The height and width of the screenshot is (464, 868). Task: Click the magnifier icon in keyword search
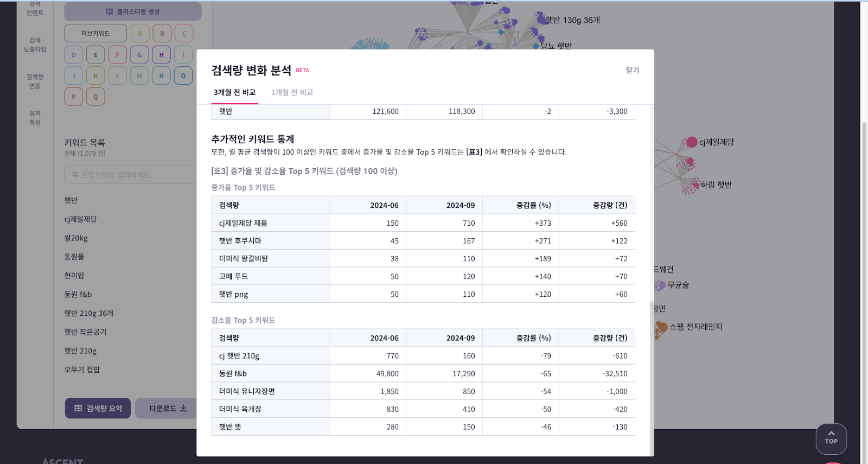click(x=75, y=175)
